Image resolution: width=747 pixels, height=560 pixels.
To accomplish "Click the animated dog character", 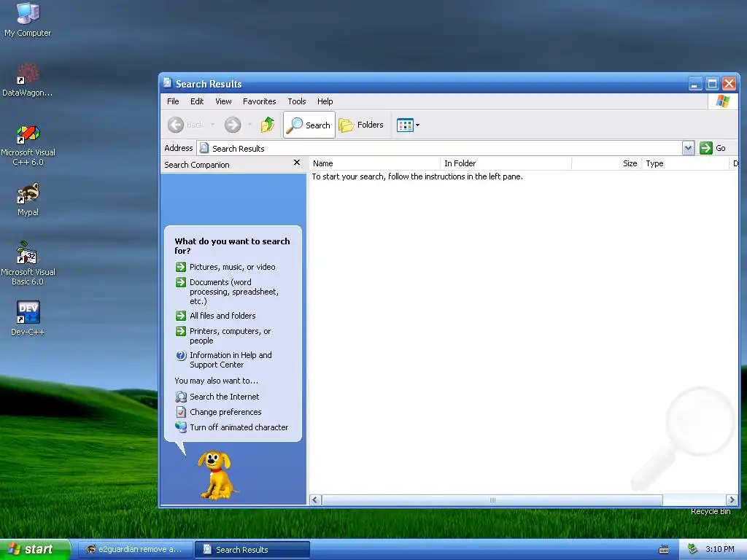I will [x=217, y=475].
